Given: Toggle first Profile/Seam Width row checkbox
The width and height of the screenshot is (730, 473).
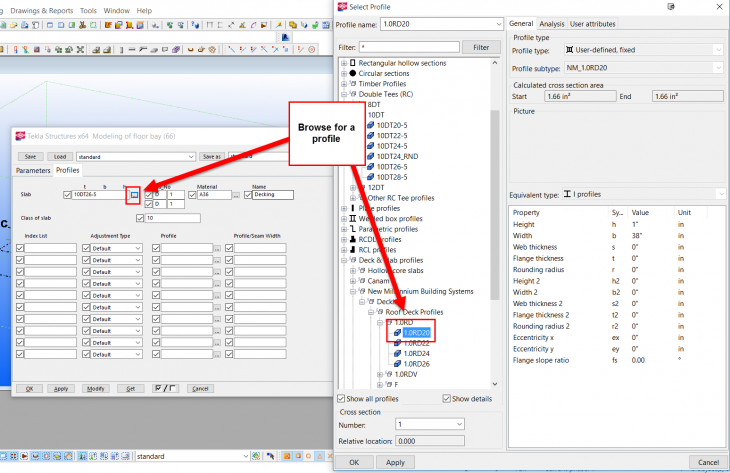Looking at the screenshot, I should [229, 248].
